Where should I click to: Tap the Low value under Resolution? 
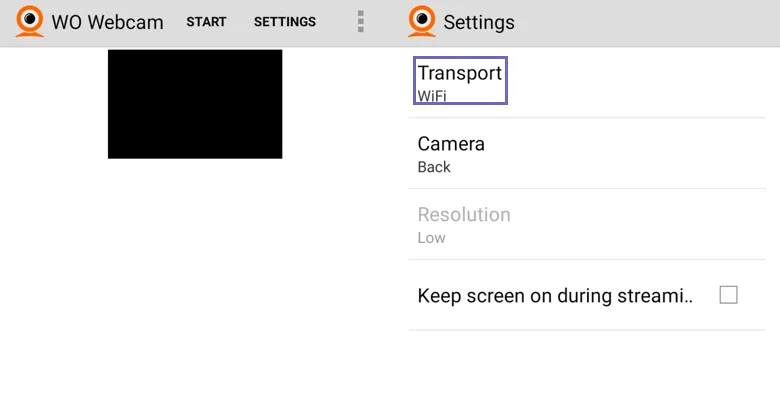[431, 238]
